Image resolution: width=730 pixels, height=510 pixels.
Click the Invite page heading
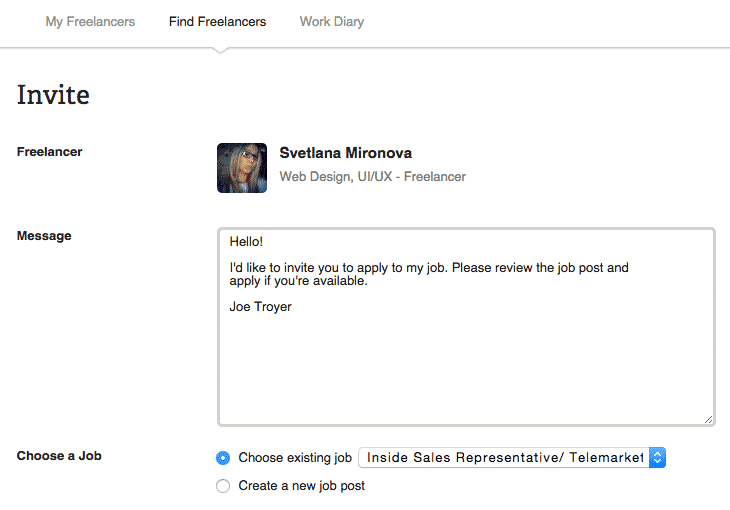[53, 95]
